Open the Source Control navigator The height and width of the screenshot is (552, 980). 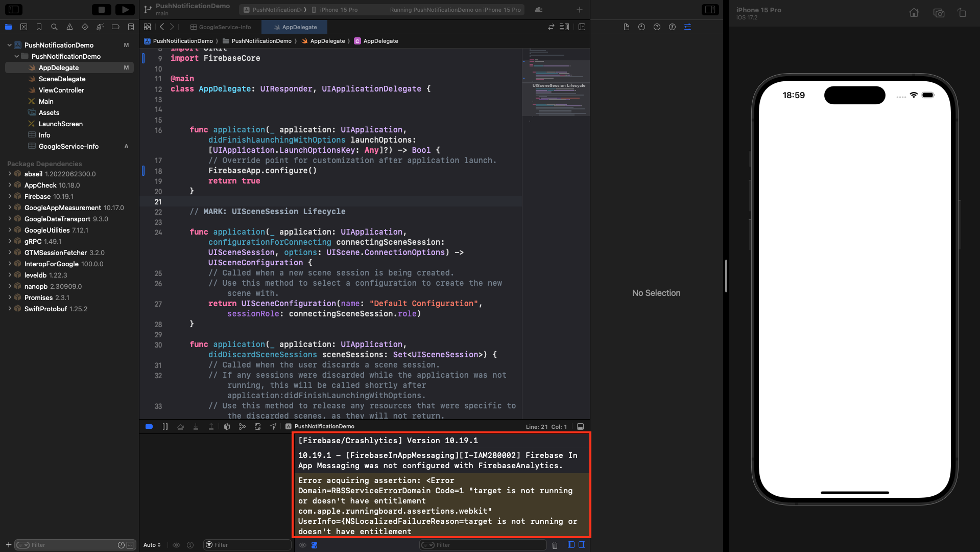tap(23, 27)
